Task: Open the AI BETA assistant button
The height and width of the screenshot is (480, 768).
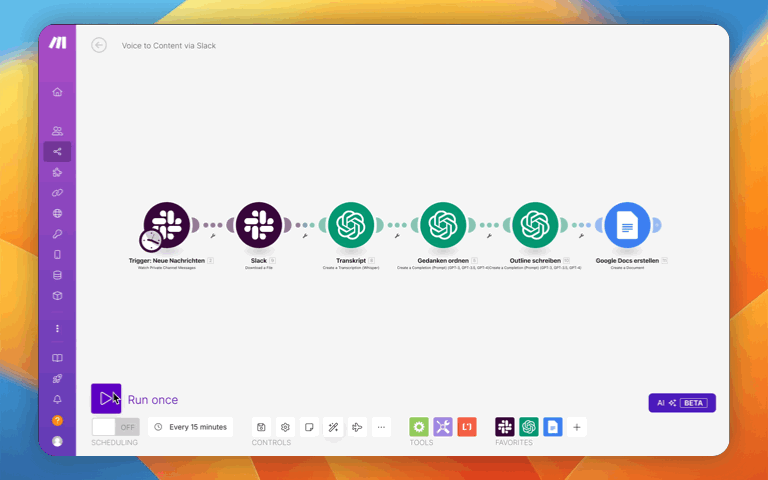Action: pyautogui.click(x=682, y=403)
